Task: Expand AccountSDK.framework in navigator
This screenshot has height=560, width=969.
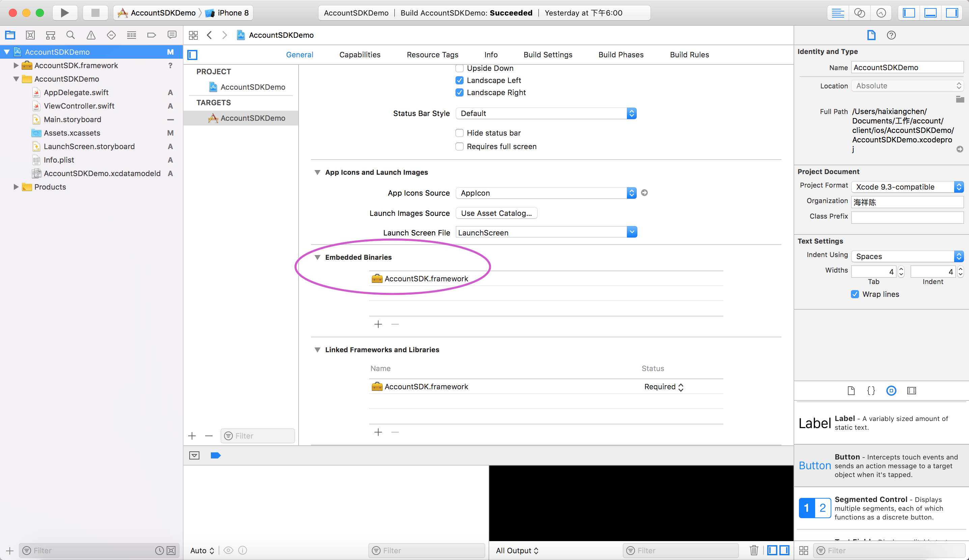Action: pos(16,65)
